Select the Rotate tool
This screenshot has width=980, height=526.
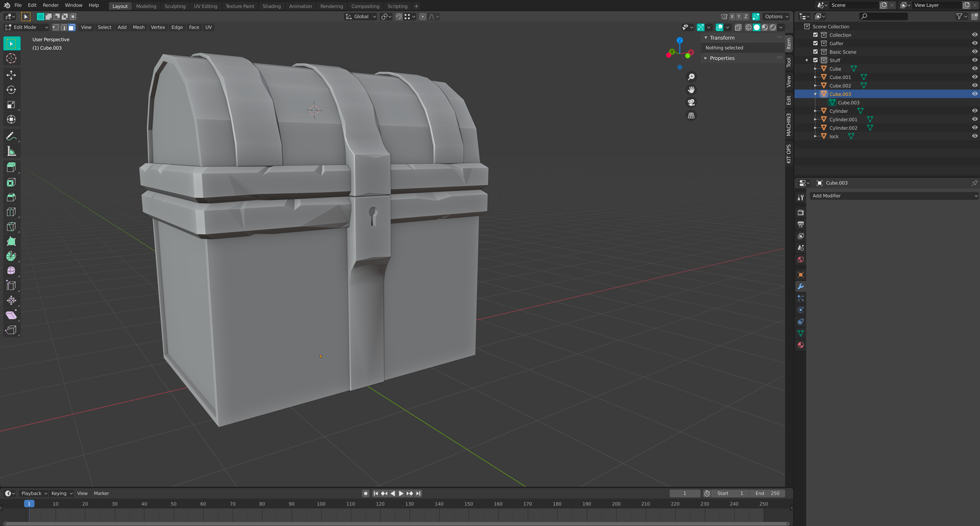(11, 90)
